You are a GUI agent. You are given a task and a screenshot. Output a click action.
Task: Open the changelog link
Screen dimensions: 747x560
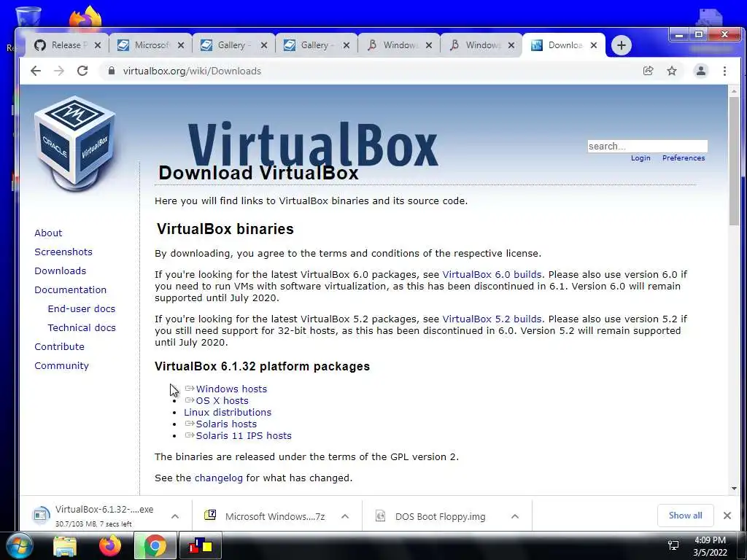[219, 478]
